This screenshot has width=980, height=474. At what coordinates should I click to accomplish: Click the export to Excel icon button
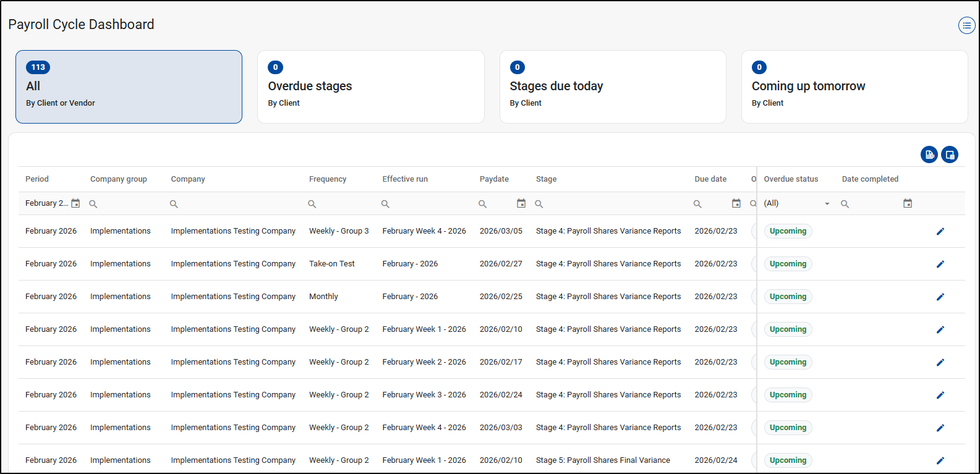(x=929, y=154)
